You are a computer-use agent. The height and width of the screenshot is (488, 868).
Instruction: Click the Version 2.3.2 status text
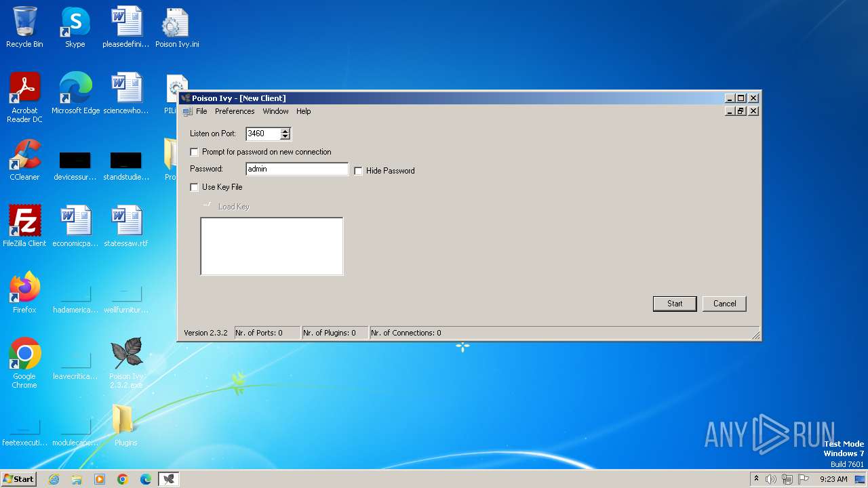pyautogui.click(x=205, y=333)
